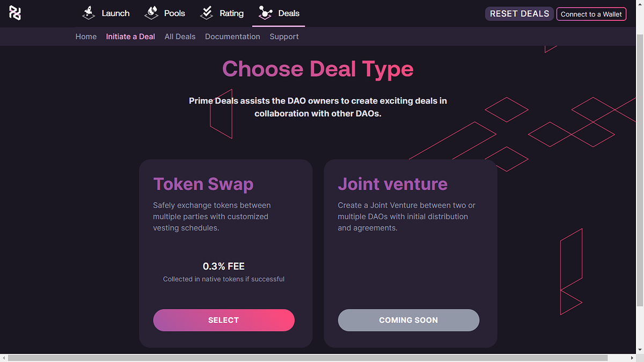Viewport: 644px width, 362px height.
Task: Click COMING SOON on Joint venture card
Action: pyautogui.click(x=408, y=320)
